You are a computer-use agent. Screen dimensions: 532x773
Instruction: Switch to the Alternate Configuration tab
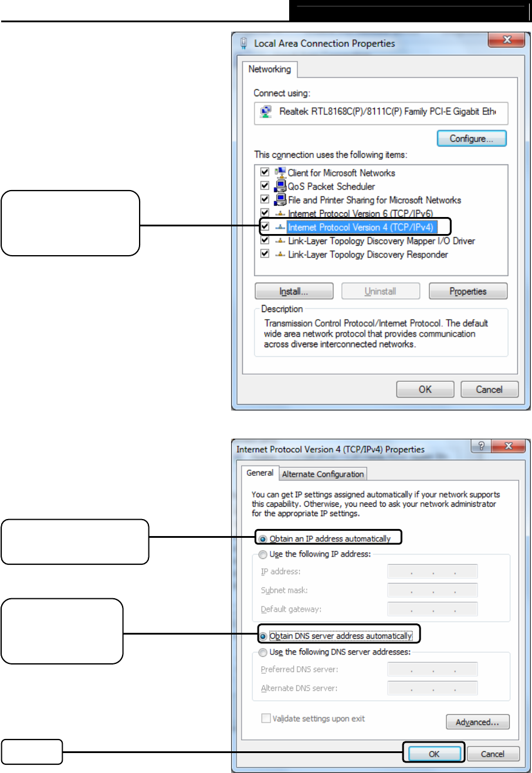click(323, 474)
